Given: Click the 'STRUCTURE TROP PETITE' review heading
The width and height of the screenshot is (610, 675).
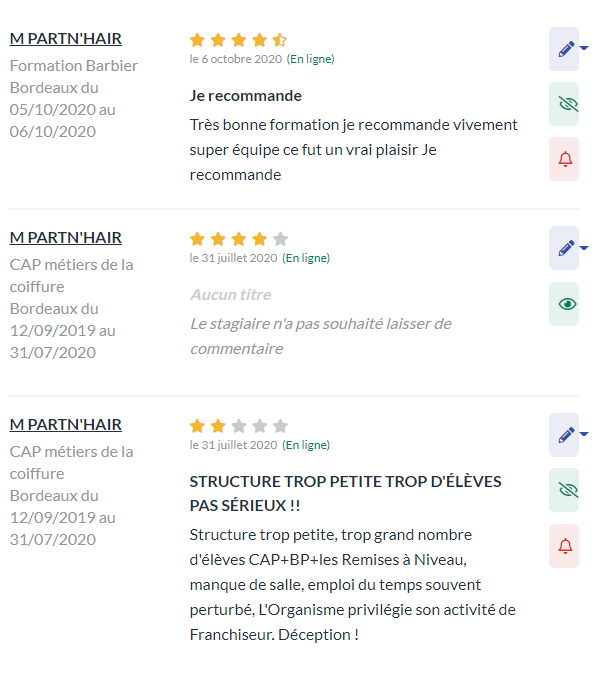Looking at the screenshot, I should (x=345, y=493).
